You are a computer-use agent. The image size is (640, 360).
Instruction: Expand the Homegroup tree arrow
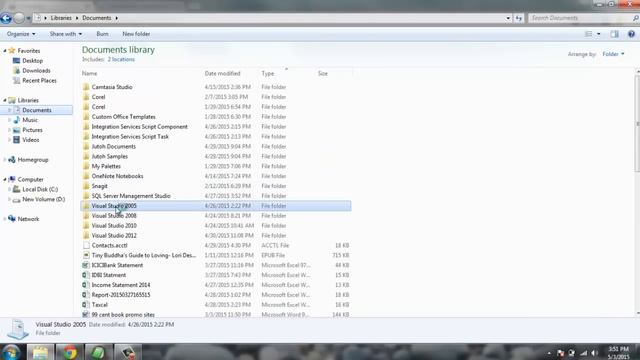[5, 160]
